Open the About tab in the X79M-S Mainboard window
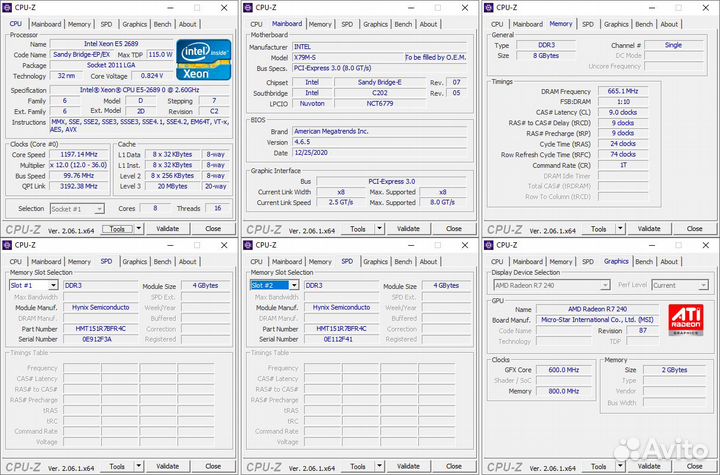 [428, 24]
